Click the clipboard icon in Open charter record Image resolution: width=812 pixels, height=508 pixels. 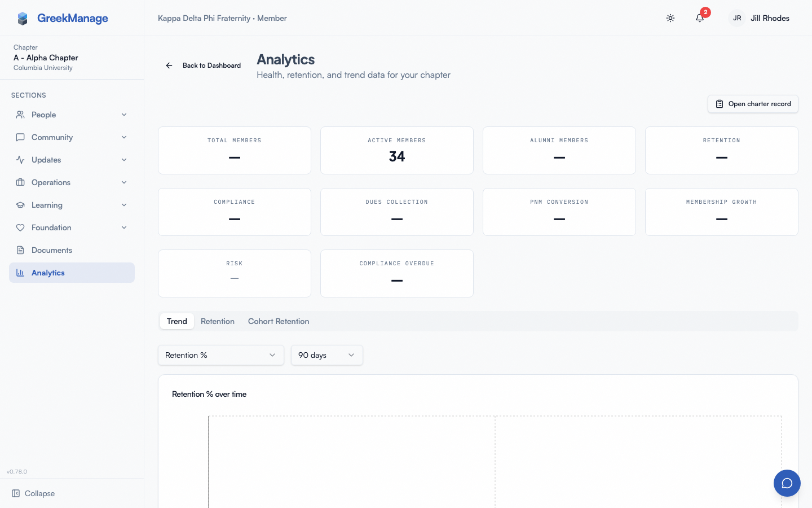[x=720, y=104]
